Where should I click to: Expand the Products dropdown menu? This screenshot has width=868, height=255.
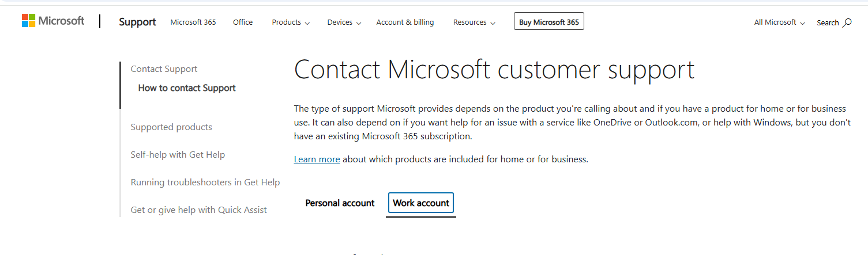click(291, 22)
